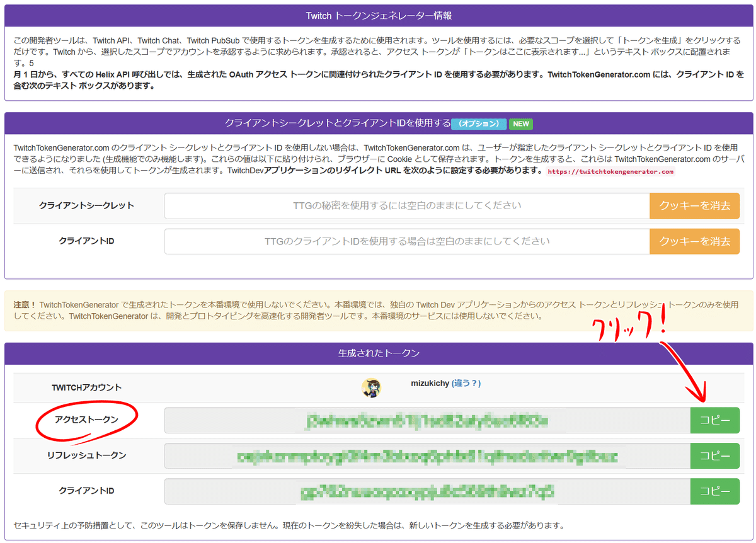756x543 pixels.
Task: Copy the リフレッシュトークン value
Action: [x=714, y=455]
